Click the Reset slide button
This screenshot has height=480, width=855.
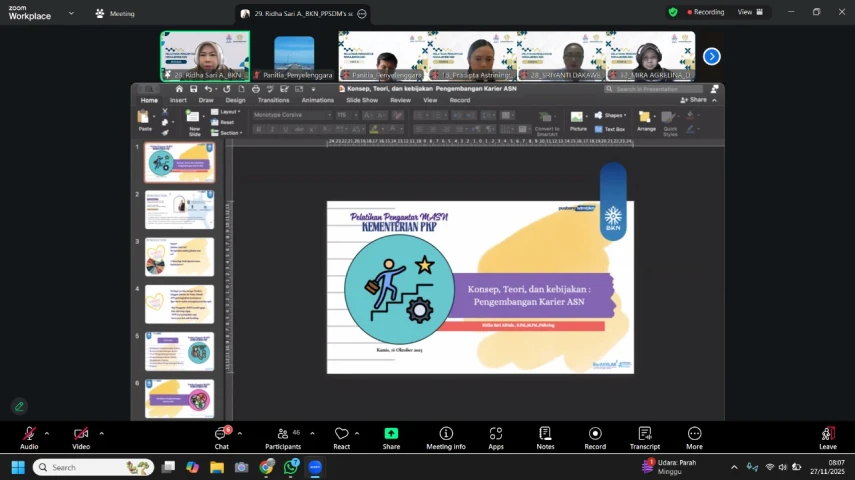(x=223, y=122)
